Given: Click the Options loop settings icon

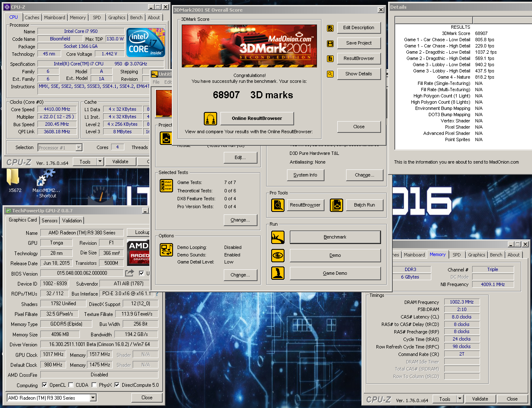Looking at the screenshot, I should coord(166,250).
